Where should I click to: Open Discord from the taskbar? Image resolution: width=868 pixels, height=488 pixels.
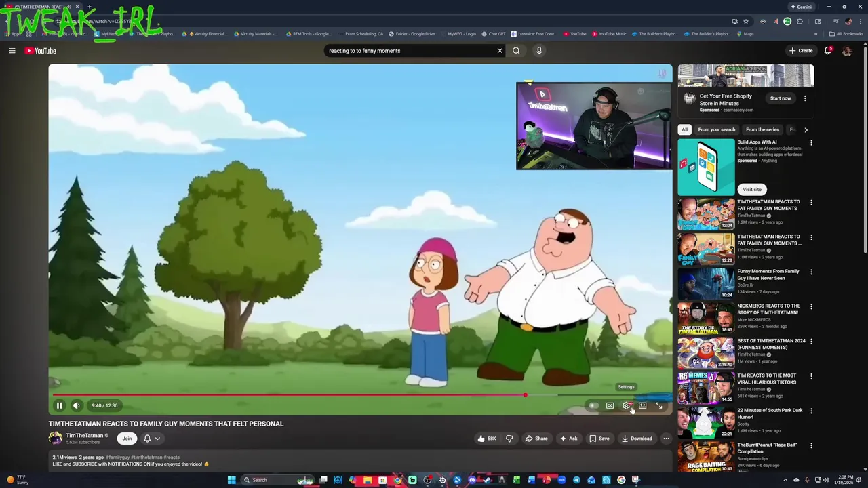472,480
